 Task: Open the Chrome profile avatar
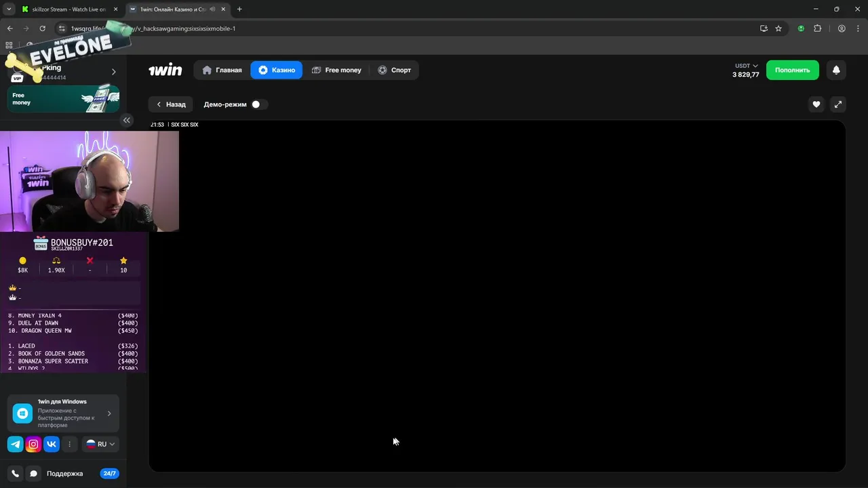pyautogui.click(x=842, y=28)
